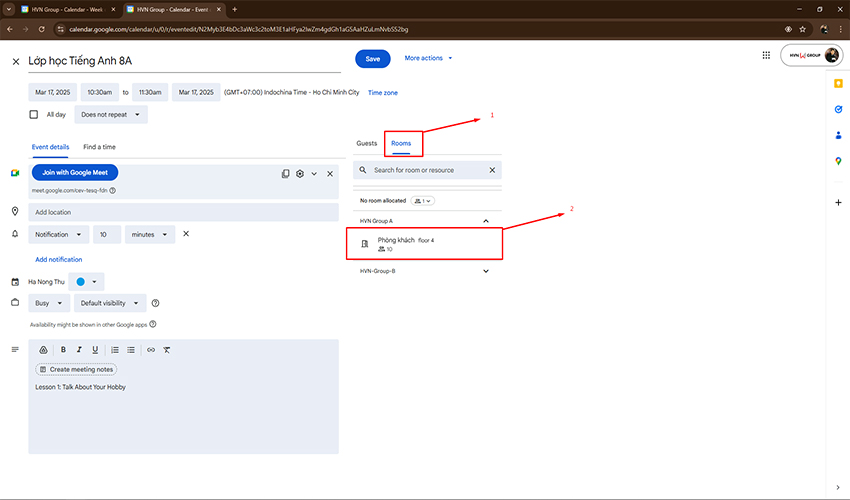
Task: Click Create meeting notes chip
Action: 76,369
